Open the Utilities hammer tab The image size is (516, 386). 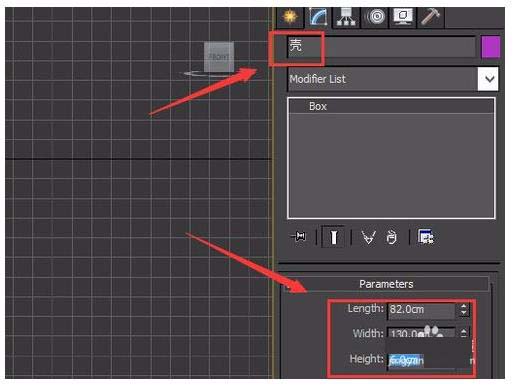click(x=430, y=17)
